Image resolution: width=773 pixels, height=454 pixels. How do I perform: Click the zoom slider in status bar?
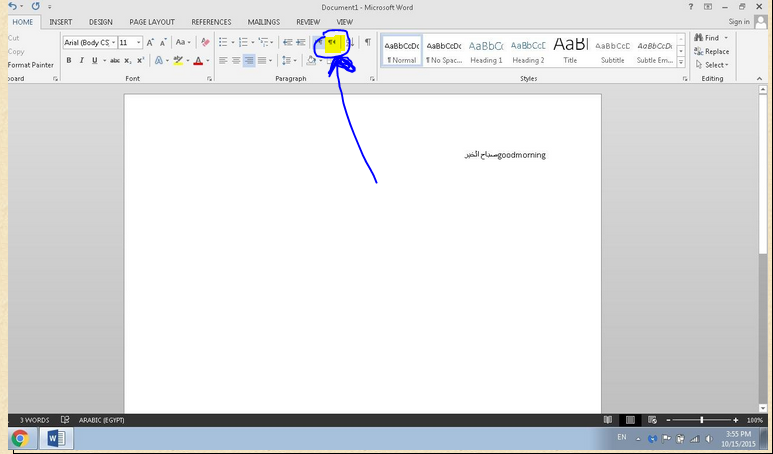[x=702, y=420]
